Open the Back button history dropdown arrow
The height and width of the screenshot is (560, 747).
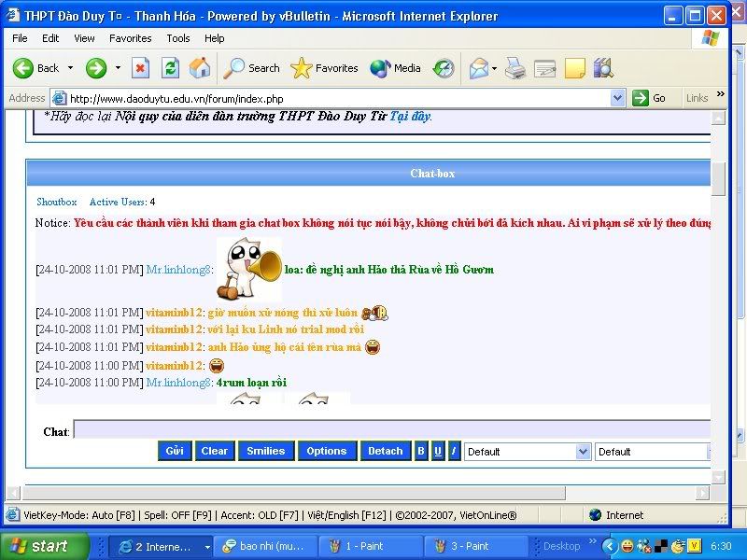[70, 68]
